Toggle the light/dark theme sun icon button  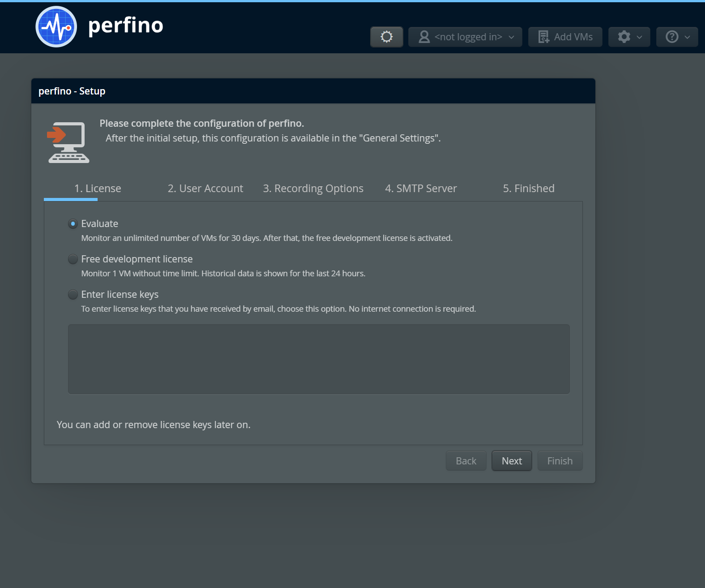[x=387, y=37]
